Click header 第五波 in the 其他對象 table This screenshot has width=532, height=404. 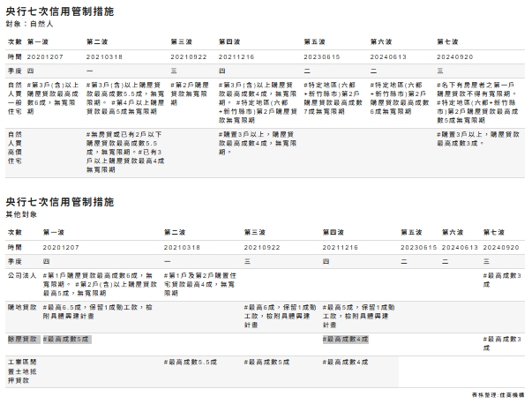411,232
